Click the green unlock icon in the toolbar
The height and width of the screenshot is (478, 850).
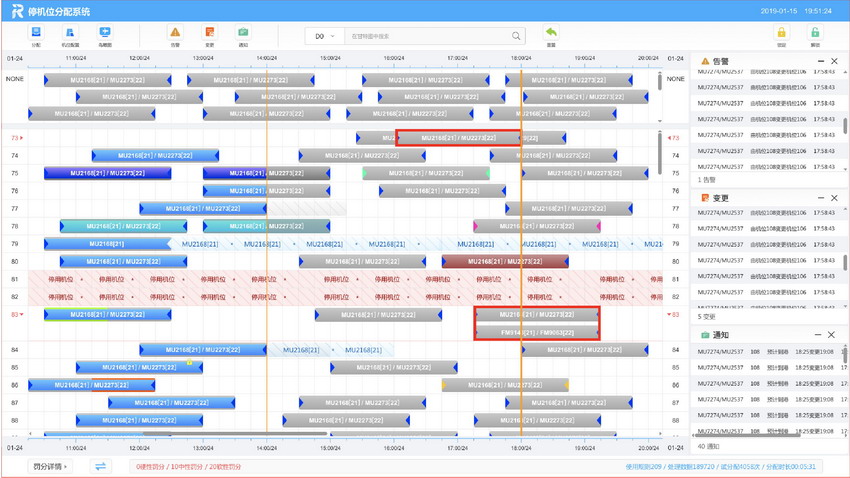[815, 35]
